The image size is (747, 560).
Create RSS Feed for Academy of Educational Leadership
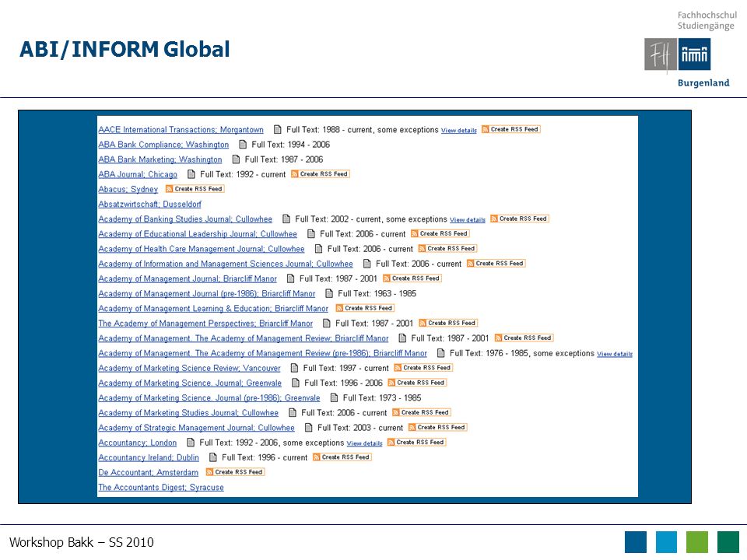(x=440, y=233)
